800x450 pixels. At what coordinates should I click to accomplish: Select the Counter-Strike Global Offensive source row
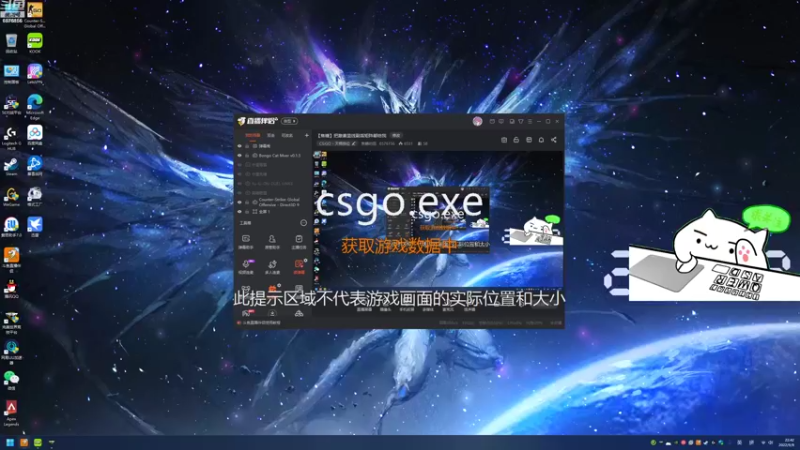(x=273, y=202)
